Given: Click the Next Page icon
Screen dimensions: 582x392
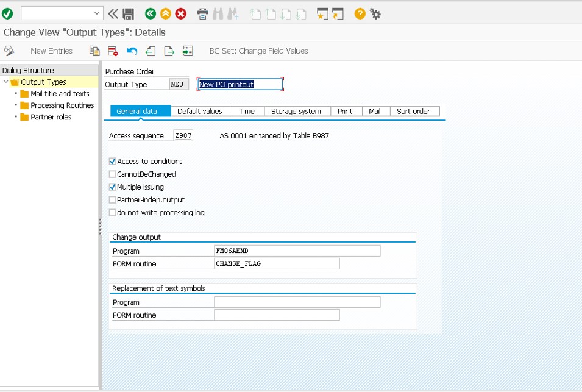Looking at the screenshot, I should (286, 14).
